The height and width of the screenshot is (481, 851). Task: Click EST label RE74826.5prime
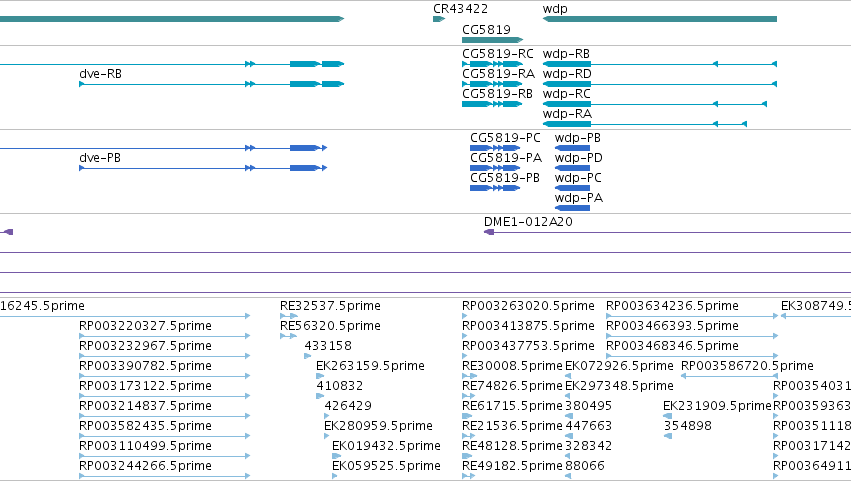click(x=512, y=387)
